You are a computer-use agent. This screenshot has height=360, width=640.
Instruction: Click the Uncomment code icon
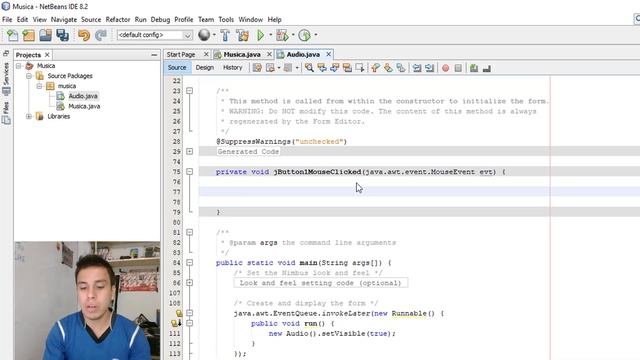tap(487, 68)
